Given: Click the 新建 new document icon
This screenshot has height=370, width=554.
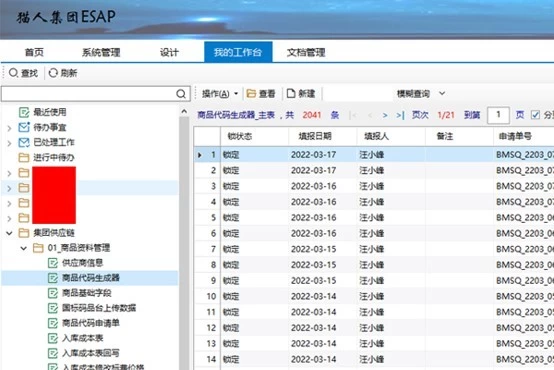Looking at the screenshot, I should pyautogui.click(x=291, y=93).
